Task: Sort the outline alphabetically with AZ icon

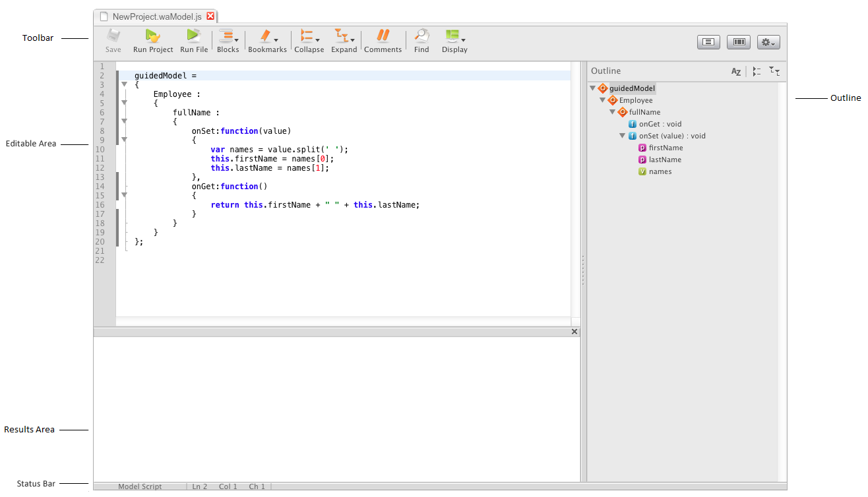Action: [x=736, y=72]
